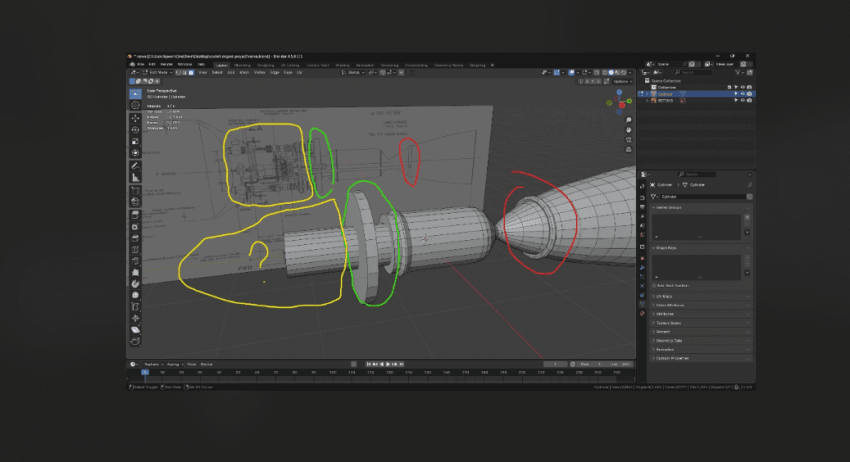Screen dimensions: 850x462
Task: Open the viewport Options button
Action: pos(622,81)
